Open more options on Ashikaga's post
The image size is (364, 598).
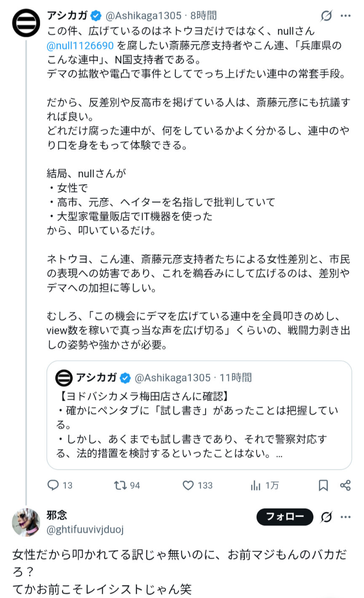click(x=345, y=16)
